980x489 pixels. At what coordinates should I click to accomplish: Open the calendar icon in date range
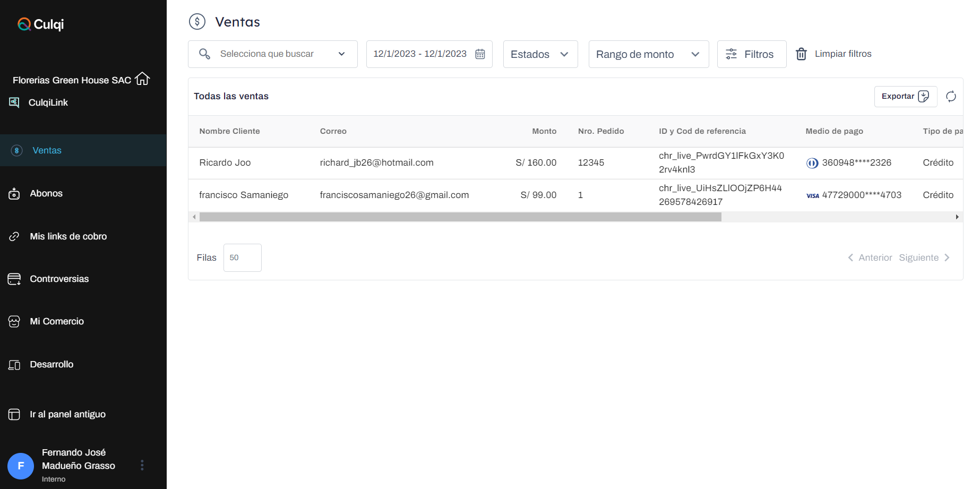tap(480, 54)
